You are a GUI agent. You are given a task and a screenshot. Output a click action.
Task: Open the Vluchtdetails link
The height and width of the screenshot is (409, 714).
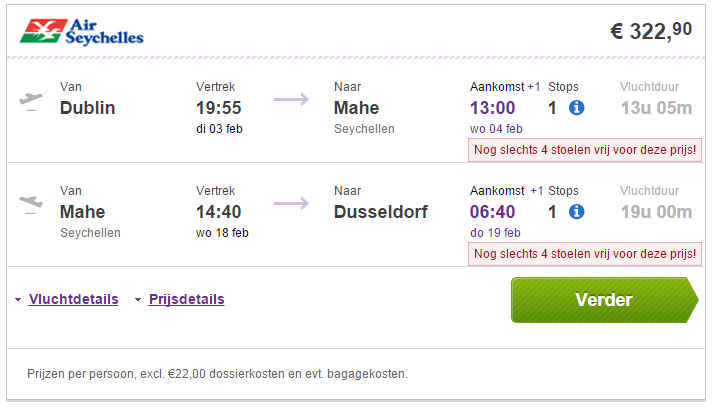click(73, 299)
